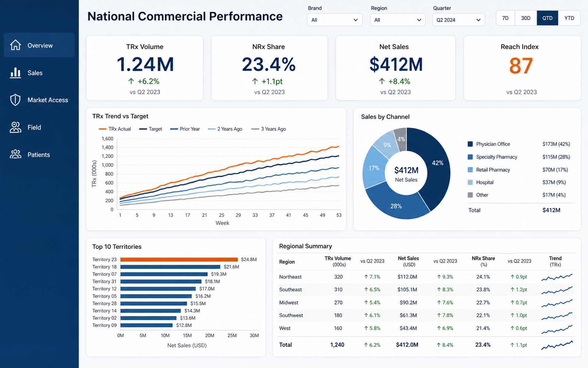Select the 30D time range
588x368 pixels.
(x=526, y=18)
